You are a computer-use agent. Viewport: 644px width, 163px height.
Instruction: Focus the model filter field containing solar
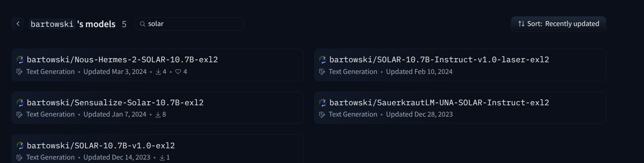pyautogui.click(x=192, y=24)
